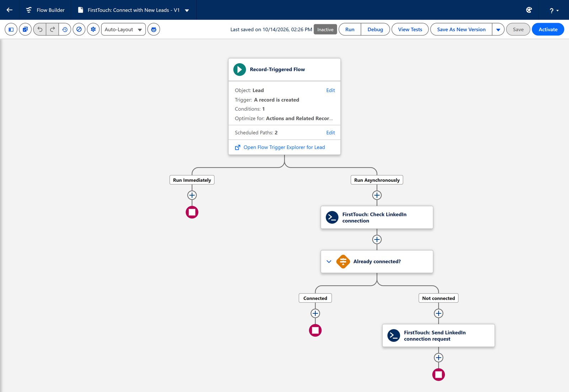Edit the Scheduled Paths

330,133
